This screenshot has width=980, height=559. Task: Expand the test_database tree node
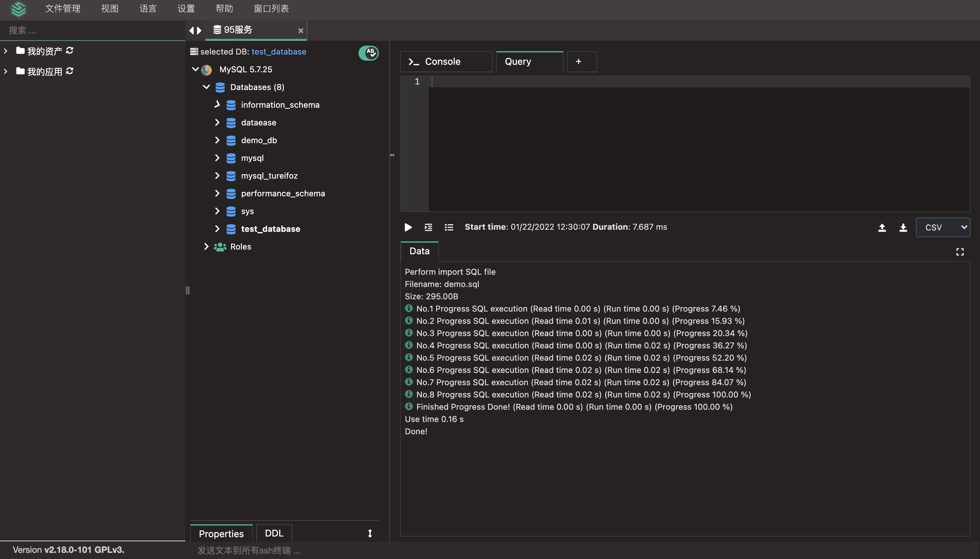point(217,229)
